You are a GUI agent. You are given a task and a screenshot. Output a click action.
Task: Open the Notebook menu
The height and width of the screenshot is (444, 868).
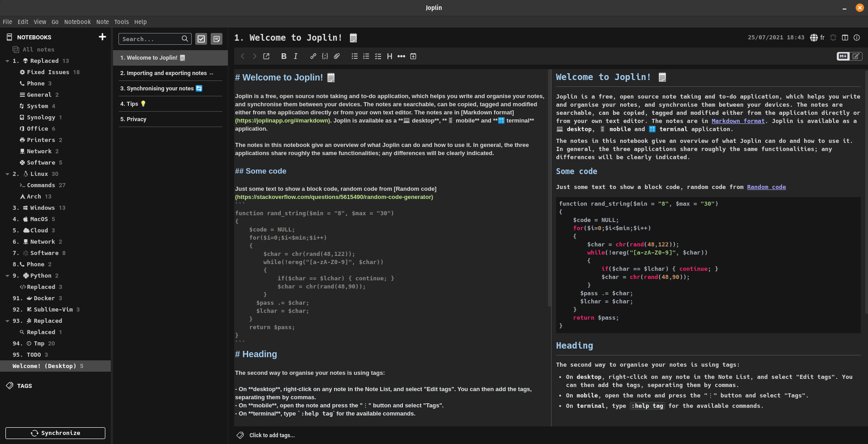(77, 22)
